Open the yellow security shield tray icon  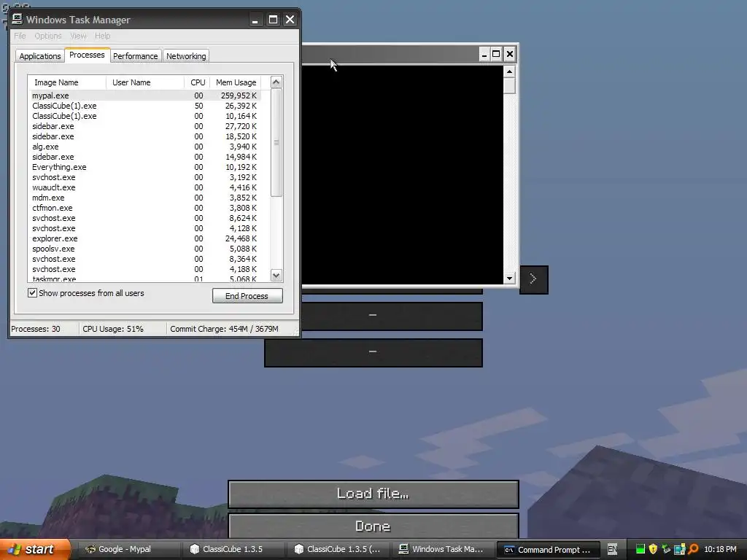(x=653, y=549)
